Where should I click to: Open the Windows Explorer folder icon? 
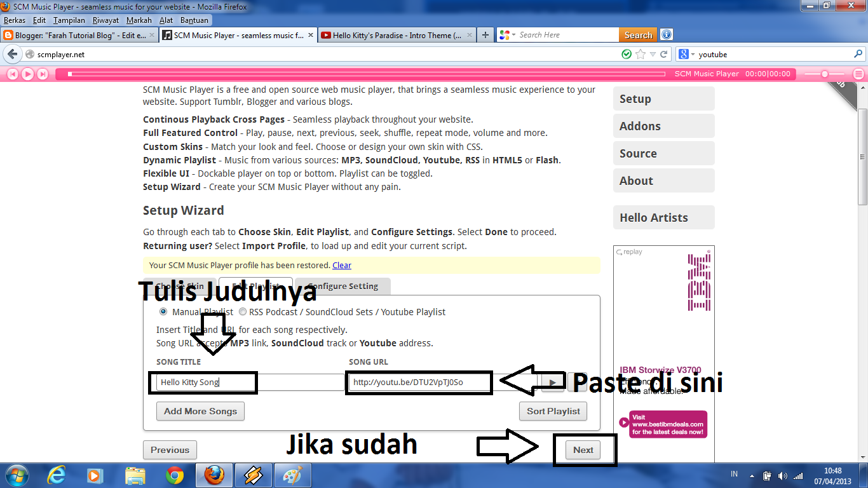135,475
